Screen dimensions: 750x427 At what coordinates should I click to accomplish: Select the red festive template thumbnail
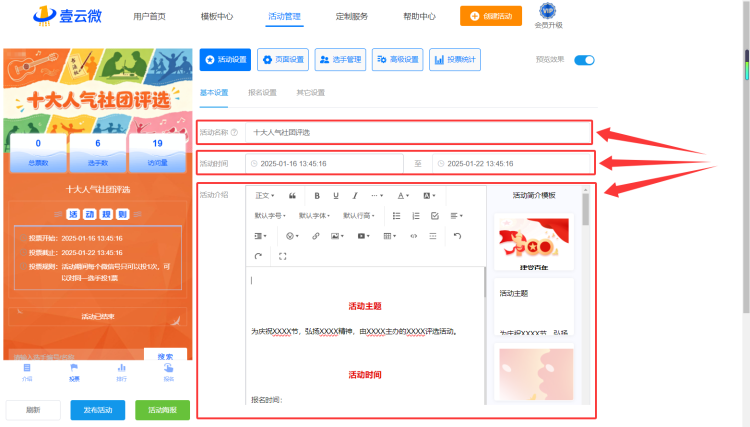(x=534, y=242)
